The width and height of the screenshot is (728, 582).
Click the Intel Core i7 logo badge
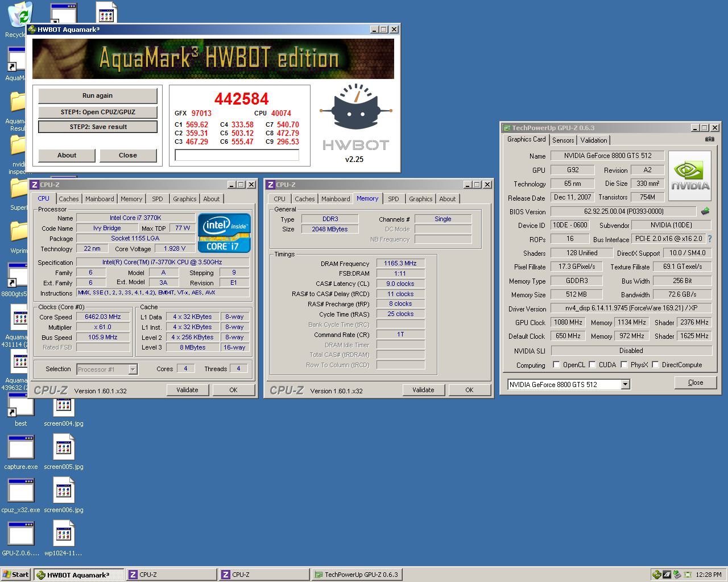pos(224,233)
